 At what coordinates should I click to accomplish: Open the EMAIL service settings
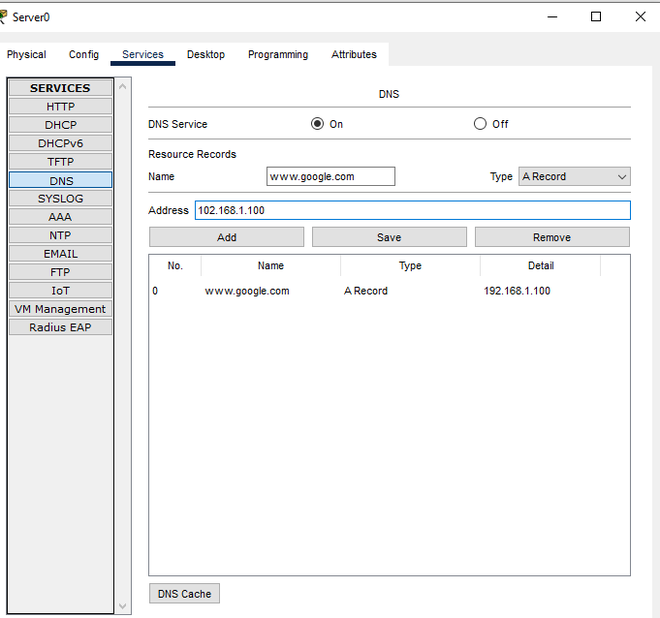(x=60, y=254)
